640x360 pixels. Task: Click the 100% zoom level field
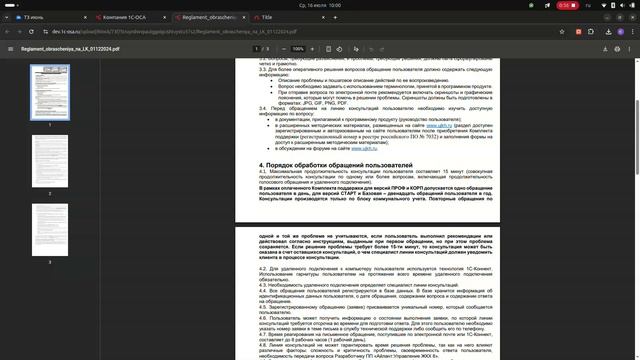[298, 49]
